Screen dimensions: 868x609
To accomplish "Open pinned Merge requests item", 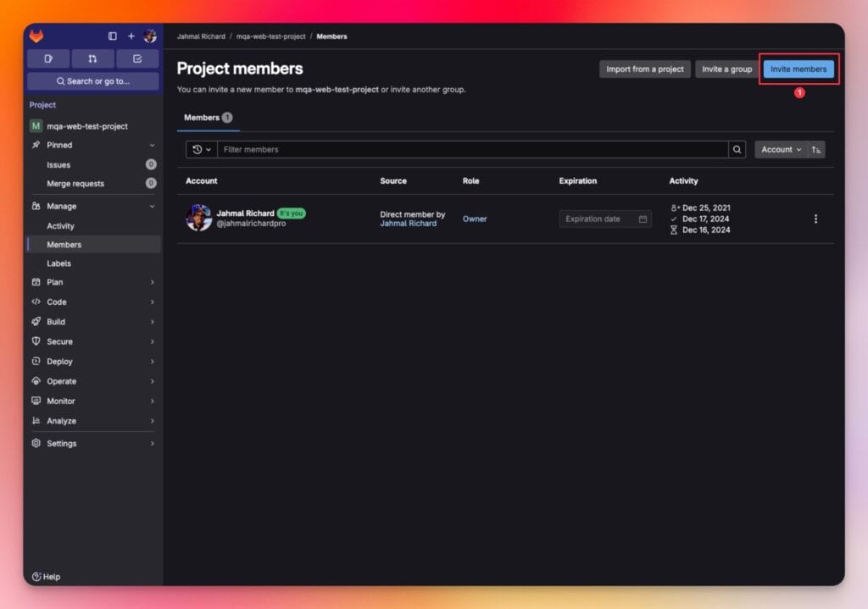I will [93, 184].
